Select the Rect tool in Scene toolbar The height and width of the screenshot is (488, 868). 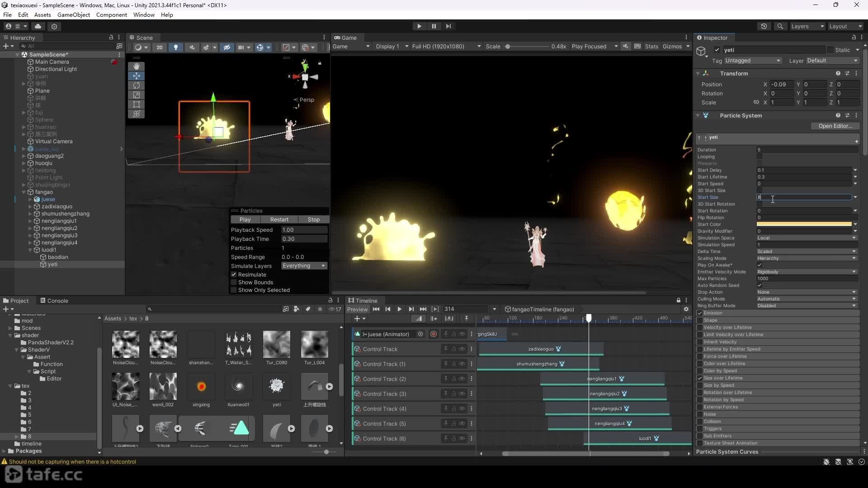(x=136, y=104)
